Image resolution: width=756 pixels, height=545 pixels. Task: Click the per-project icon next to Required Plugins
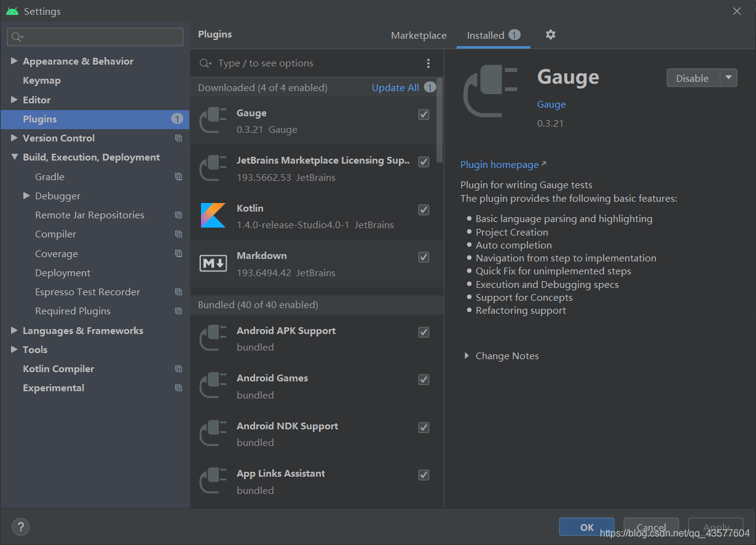pos(178,311)
